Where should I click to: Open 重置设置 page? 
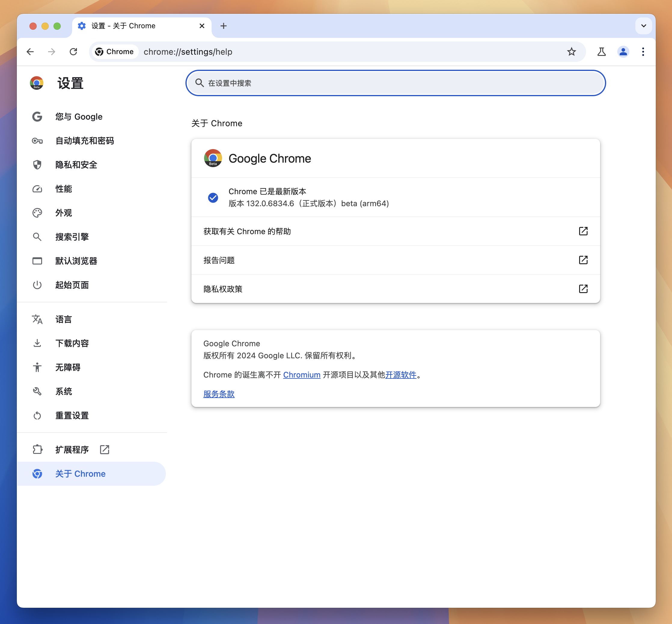(92, 416)
